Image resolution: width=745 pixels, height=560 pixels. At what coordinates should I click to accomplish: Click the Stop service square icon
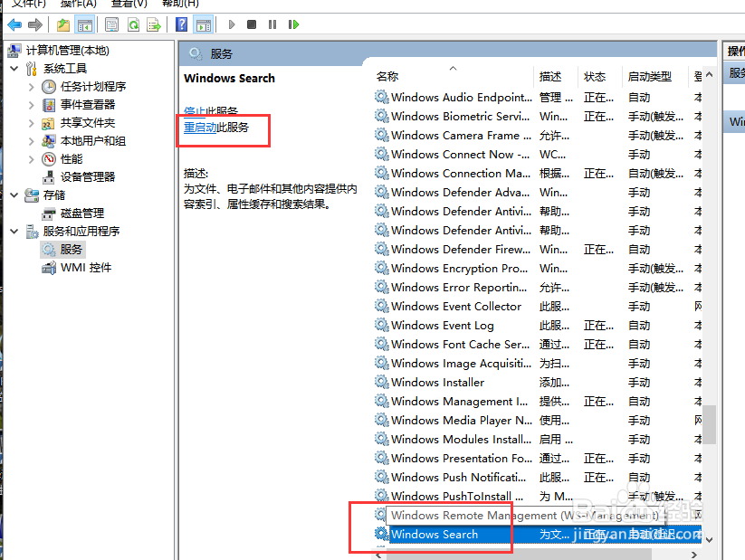pos(252,24)
